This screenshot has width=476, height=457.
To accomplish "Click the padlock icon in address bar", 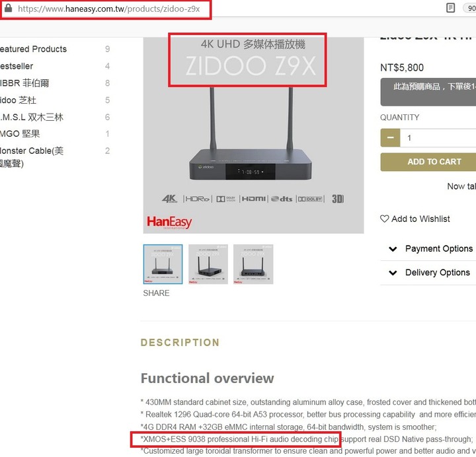I will pyautogui.click(x=8, y=8).
